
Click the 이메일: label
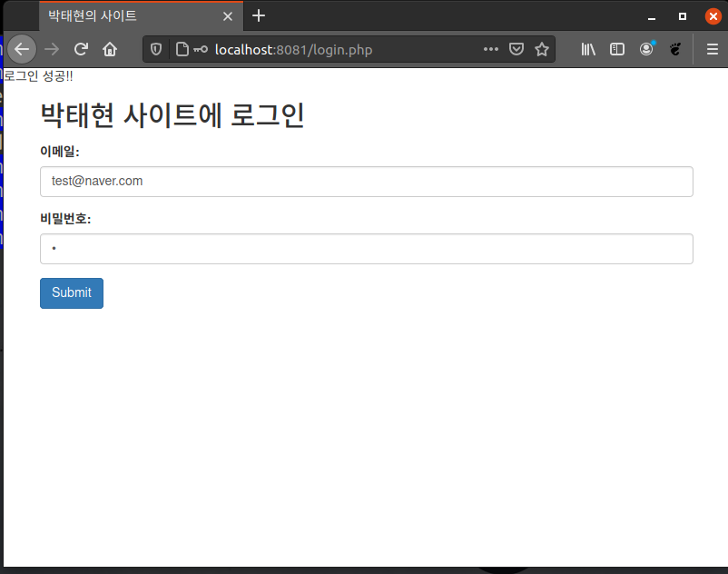point(60,152)
